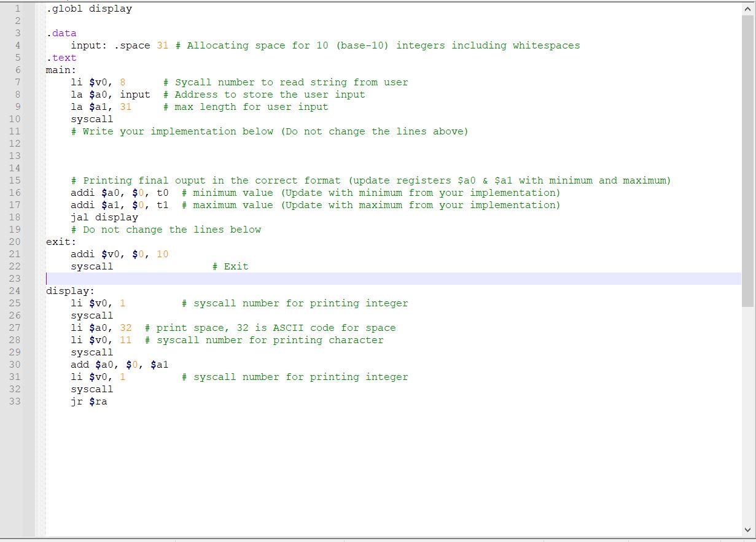Click the literal 31 on the .space line
Viewport: 756px width, 542px height.
pyautogui.click(x=162, y=45)
